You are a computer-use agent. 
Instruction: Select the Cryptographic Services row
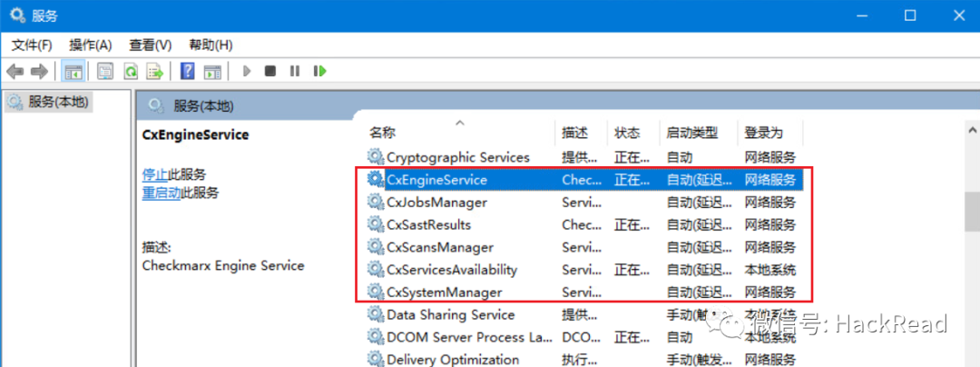[x=584, y=157]
